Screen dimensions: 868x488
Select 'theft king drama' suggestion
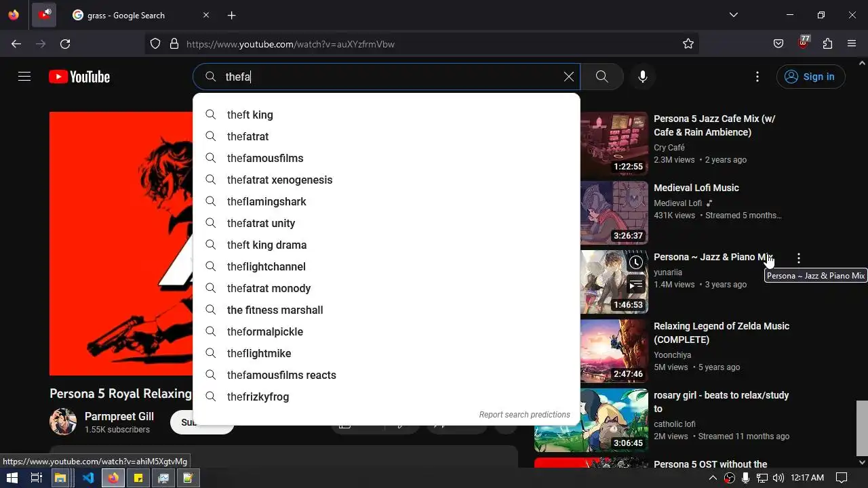[387, 245]
